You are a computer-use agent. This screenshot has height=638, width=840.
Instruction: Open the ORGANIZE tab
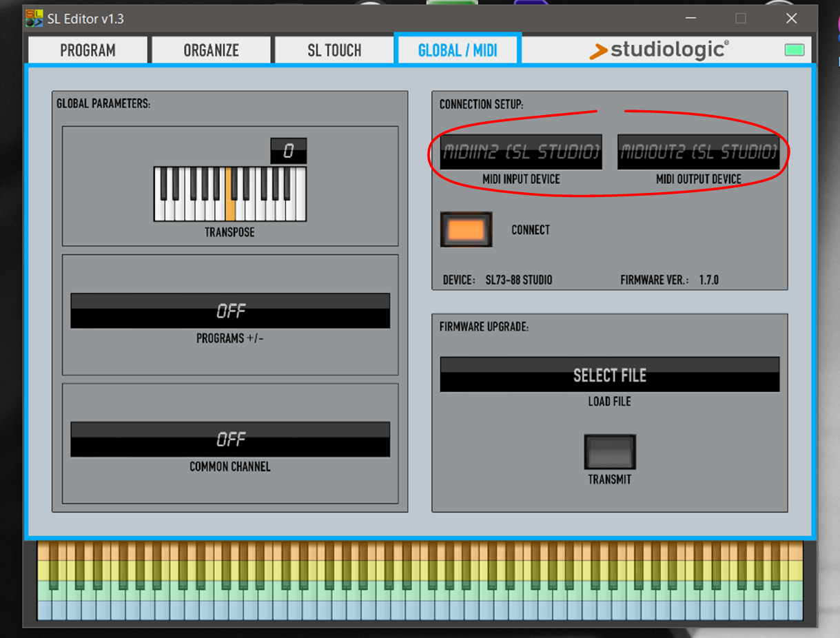(x=211, y=50)
